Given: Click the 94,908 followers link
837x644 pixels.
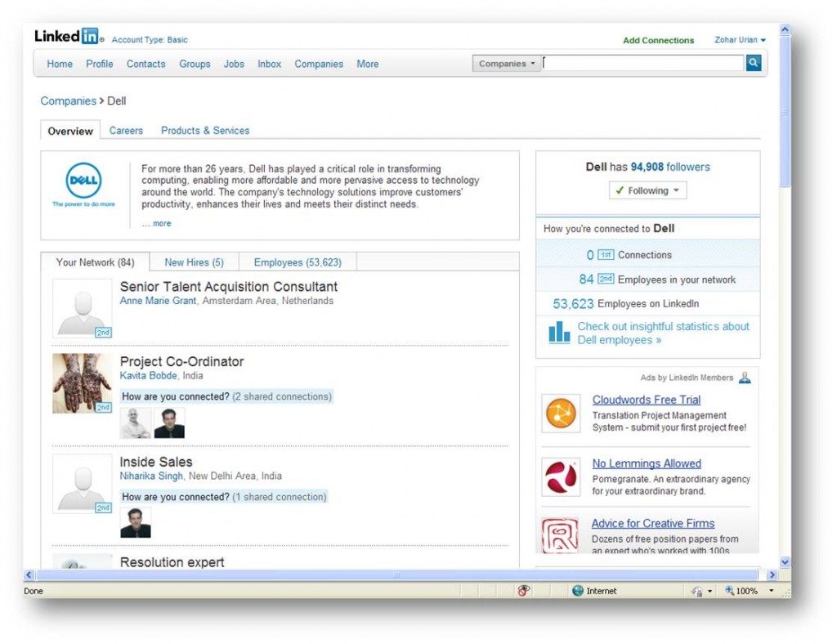Looking at the screenshot, I should click(670, 167).
